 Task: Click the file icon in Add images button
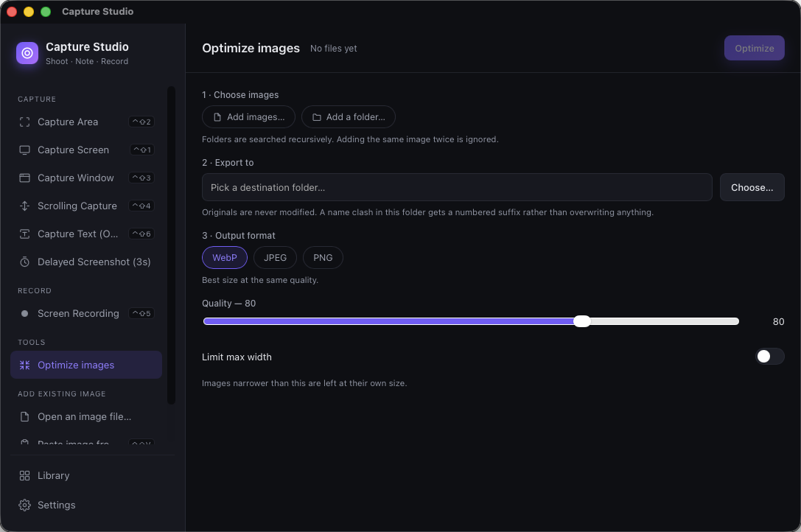click(x=217, y=117)
